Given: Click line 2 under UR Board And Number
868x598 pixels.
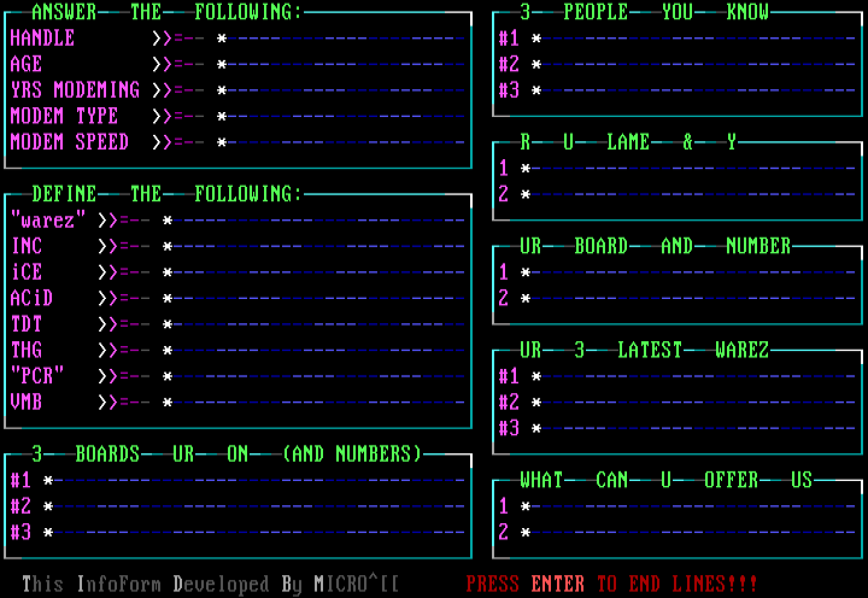Looking at the screenshot, I should (x=693, y=298).
